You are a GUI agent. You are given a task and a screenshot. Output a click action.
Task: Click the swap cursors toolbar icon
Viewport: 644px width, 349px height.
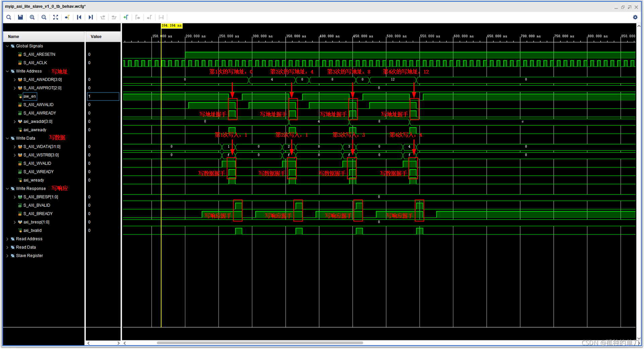point(161,17)
